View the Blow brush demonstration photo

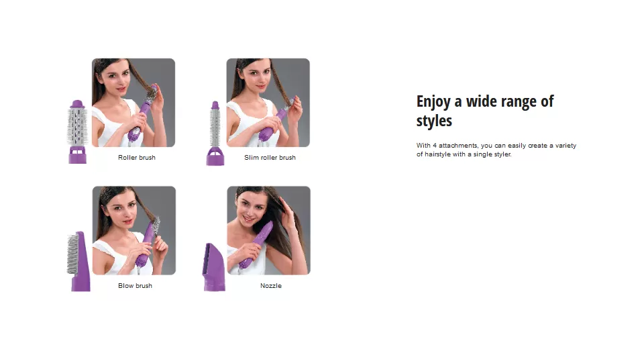[x=134, y=231]
